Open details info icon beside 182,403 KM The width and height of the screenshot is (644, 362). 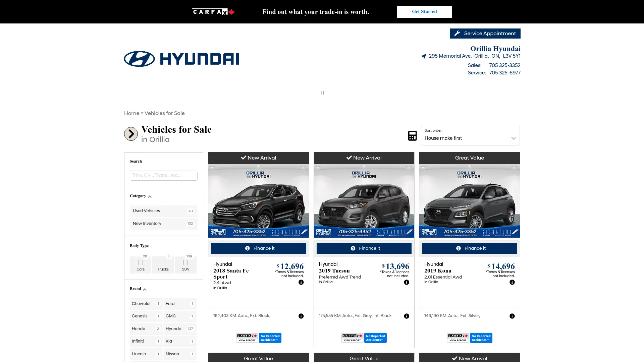(x=301, y=316)
